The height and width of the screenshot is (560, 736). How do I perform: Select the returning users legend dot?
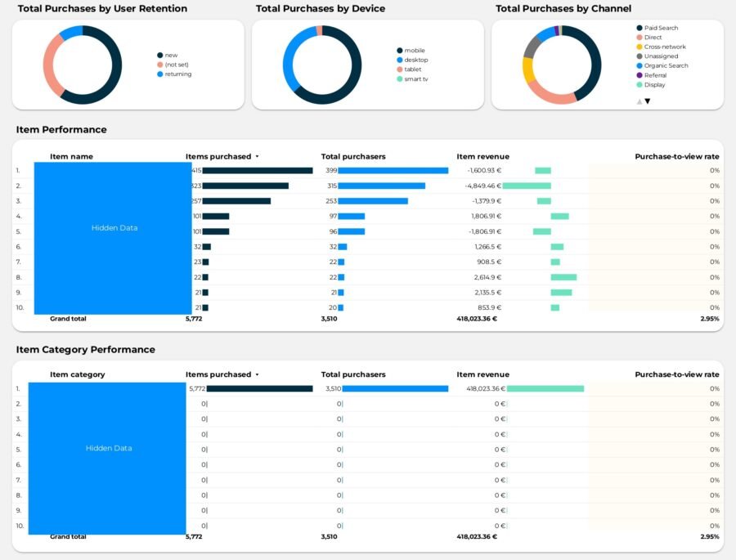160,74
